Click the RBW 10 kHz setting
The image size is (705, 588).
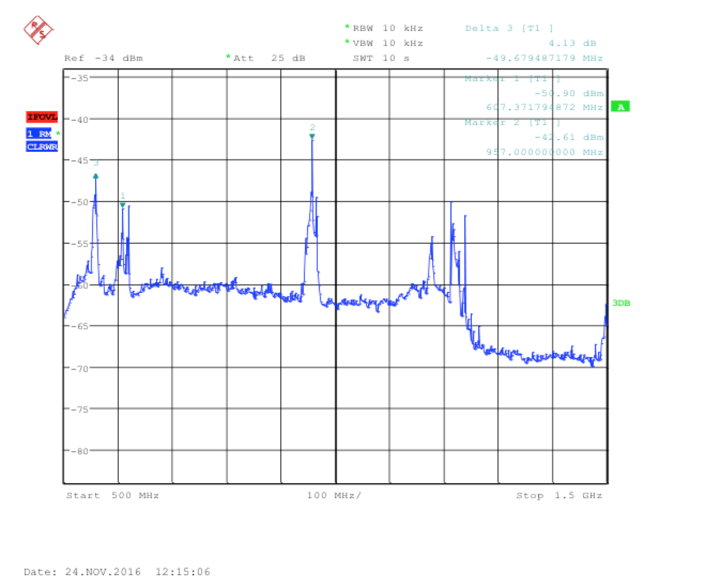(x=387, y=28)
